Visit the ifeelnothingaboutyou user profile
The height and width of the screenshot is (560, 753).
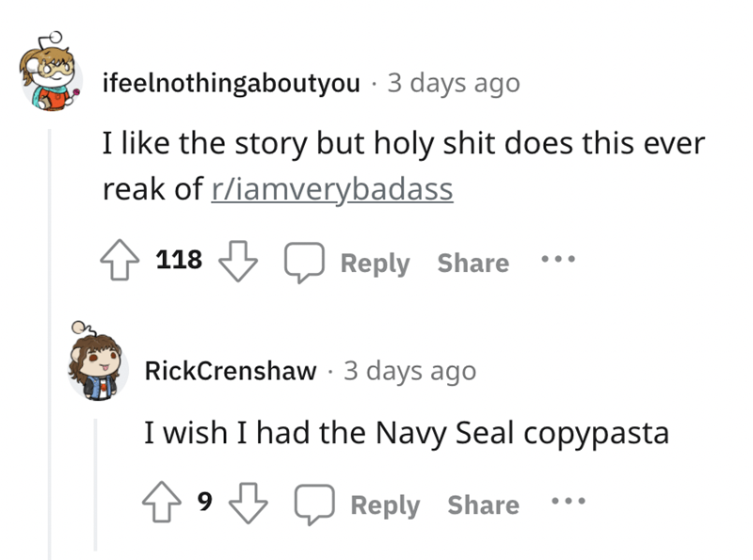231,84
